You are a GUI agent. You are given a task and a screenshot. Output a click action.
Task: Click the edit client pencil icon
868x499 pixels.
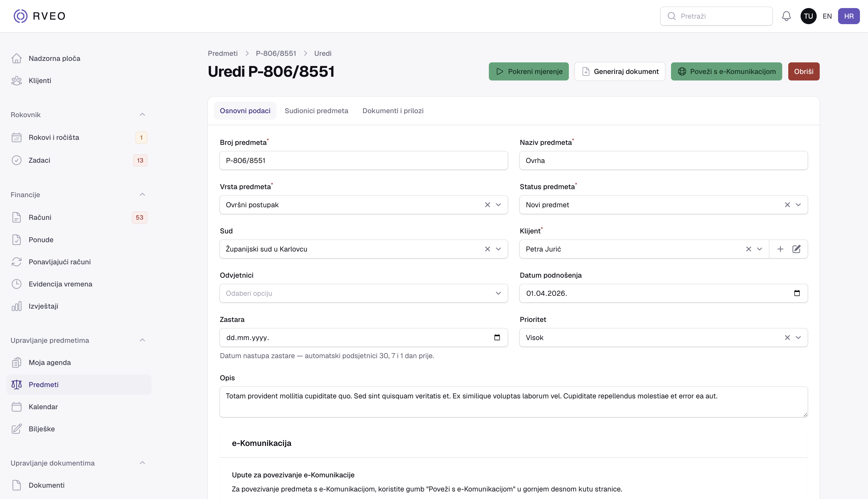point(796,249)
